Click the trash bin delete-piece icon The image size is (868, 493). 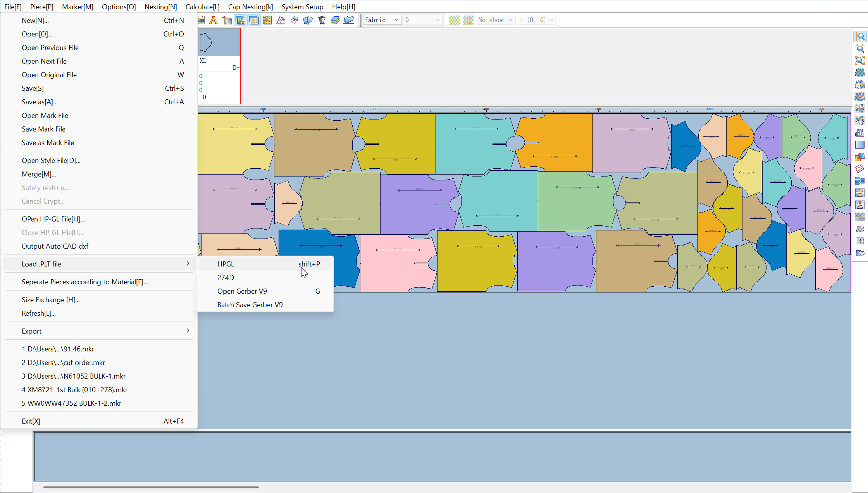pyautogui.click(x=322, y=20)
